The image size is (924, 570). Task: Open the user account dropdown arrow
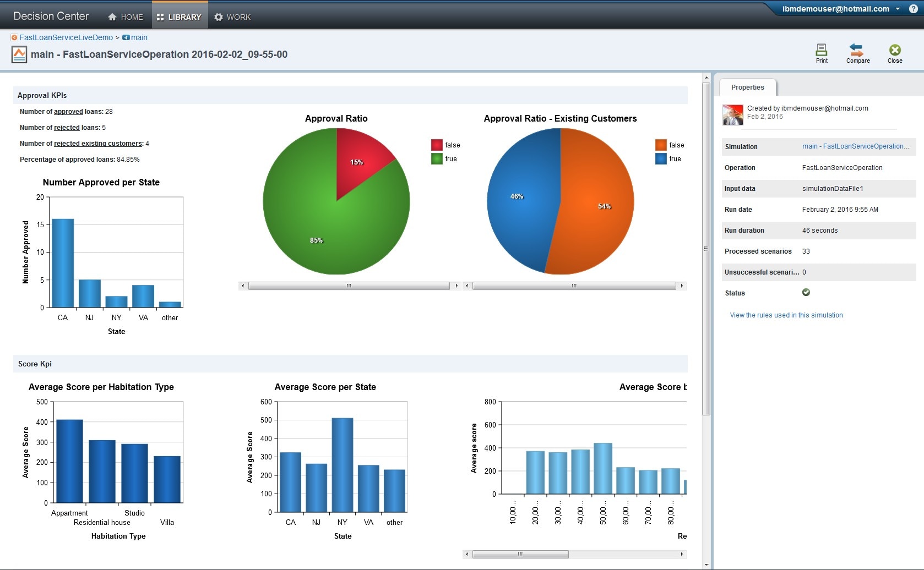click(898, 9)
